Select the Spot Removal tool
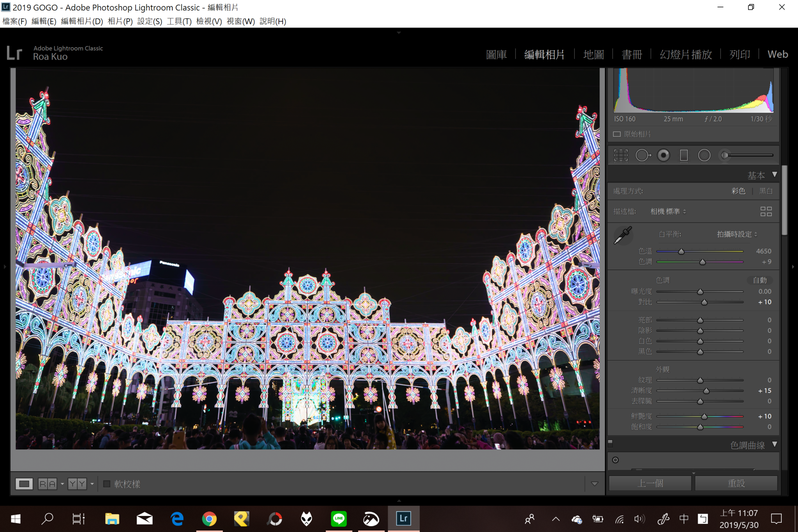 (x=643, y=156)
